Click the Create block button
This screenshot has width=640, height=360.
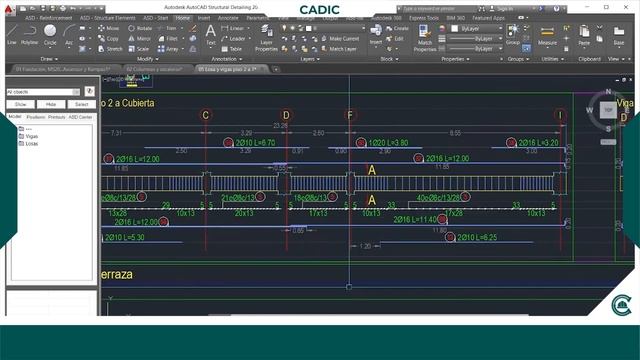pos(397,28)
